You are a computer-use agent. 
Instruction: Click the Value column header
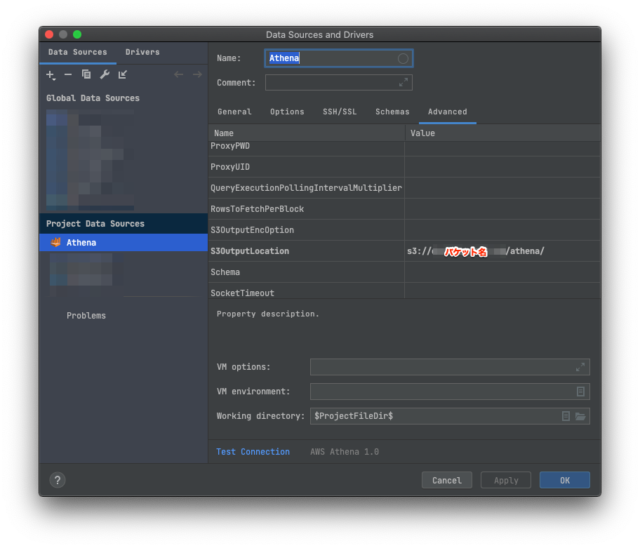tap(503, 133)
